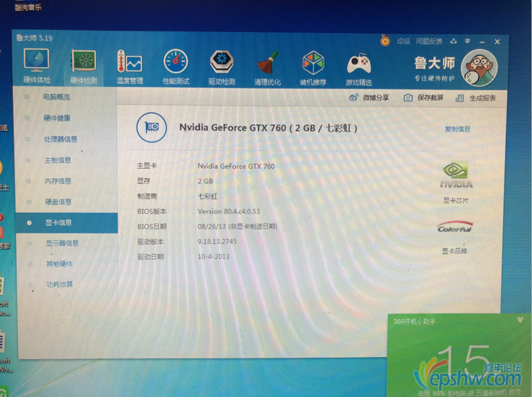Open 清理优化 cleanup tool
This screenshot has width=532, height=397.
[268, 68]
